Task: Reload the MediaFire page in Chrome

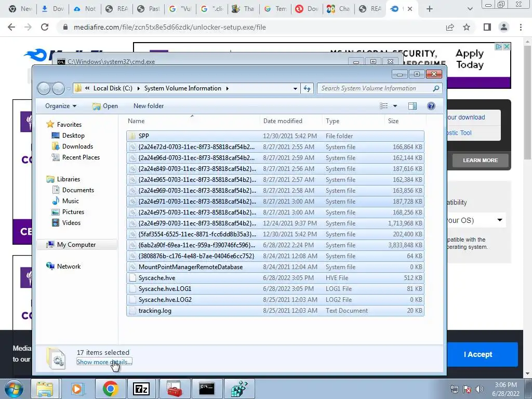Action: click(45, 27)
